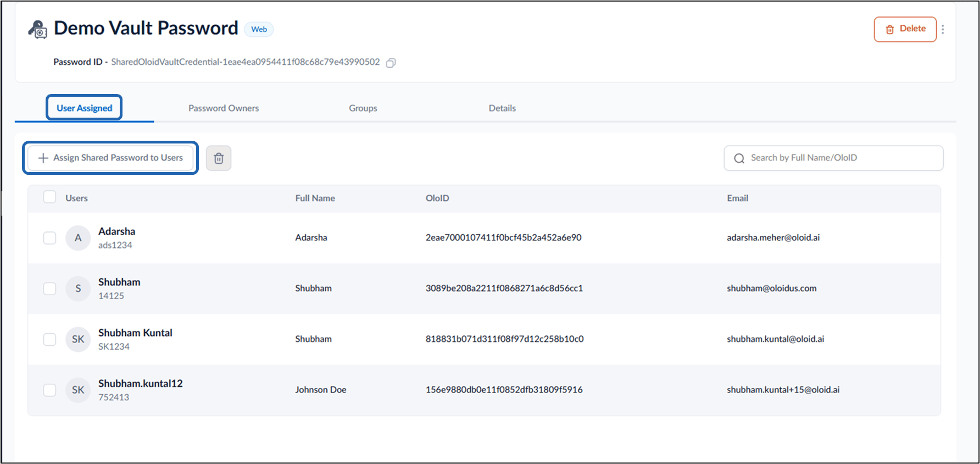Open the Groups tab
Image resolution: width=980 pixels, height=464 pixels.
363,108
